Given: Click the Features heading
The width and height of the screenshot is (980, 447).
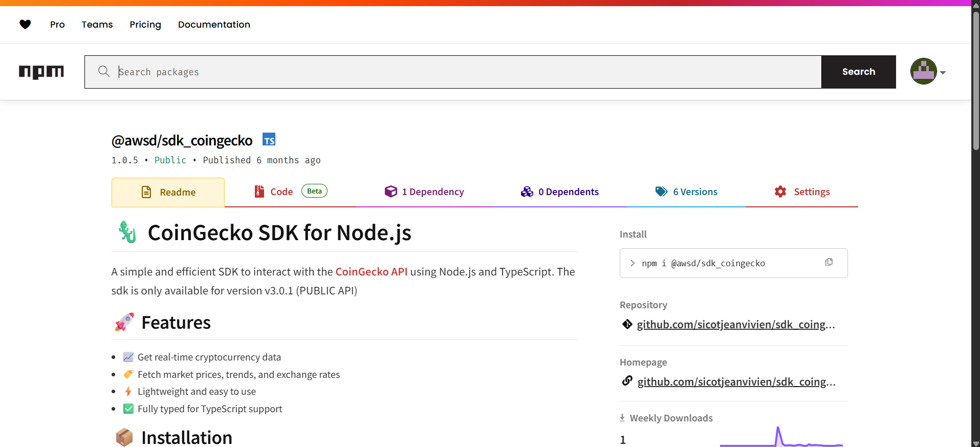Looking at the screenshot, I should coord(176,323).
